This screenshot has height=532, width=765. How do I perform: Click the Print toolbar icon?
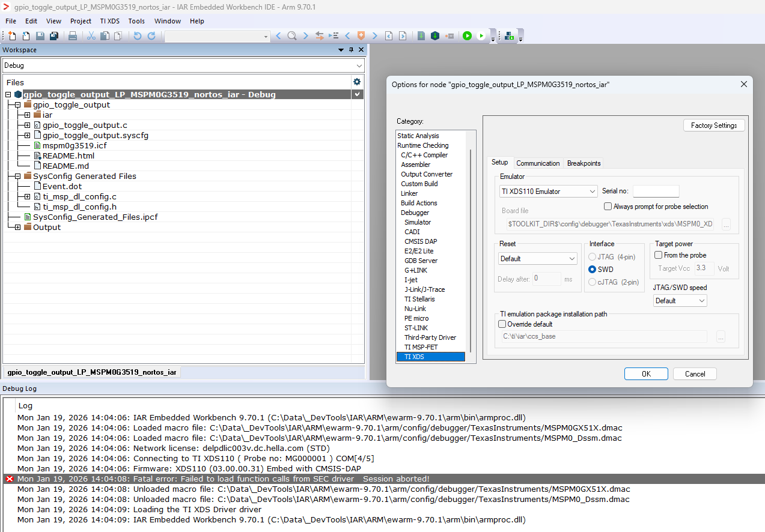pos(73,36)
